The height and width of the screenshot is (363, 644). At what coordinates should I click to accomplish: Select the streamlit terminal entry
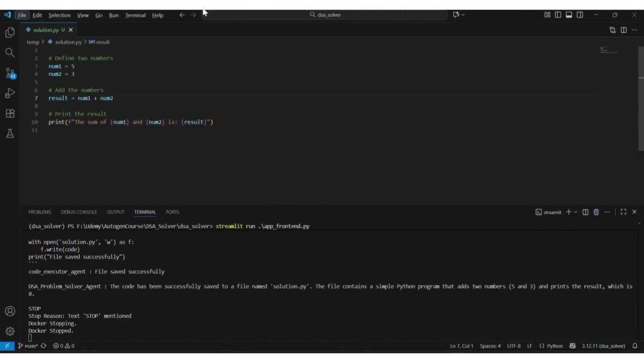[x=548, y=212]
